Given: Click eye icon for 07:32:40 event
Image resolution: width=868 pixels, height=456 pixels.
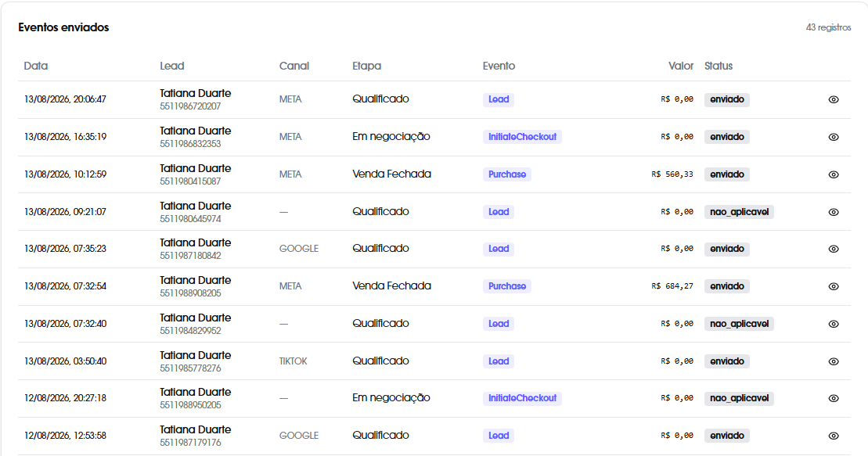Looking at the screenshot, I should click(833, 324).
